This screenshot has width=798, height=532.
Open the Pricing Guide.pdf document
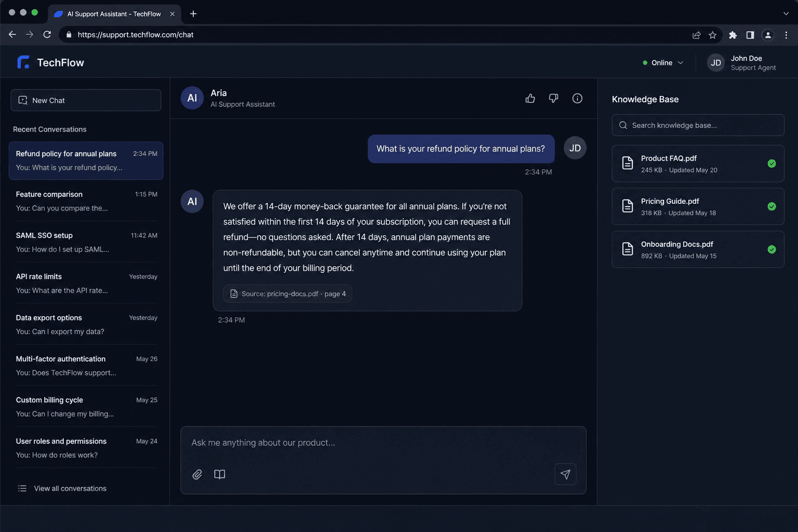698,206
